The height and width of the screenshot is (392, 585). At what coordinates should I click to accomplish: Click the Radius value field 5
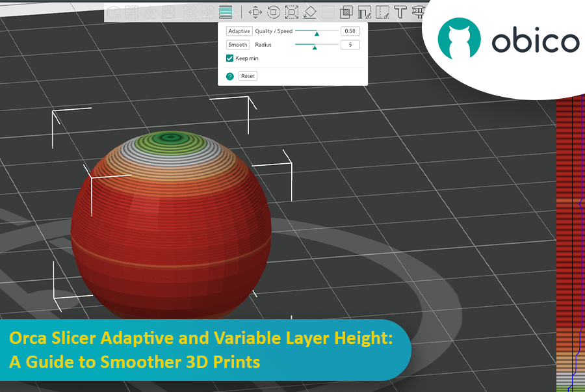click(x=350, y=45)
